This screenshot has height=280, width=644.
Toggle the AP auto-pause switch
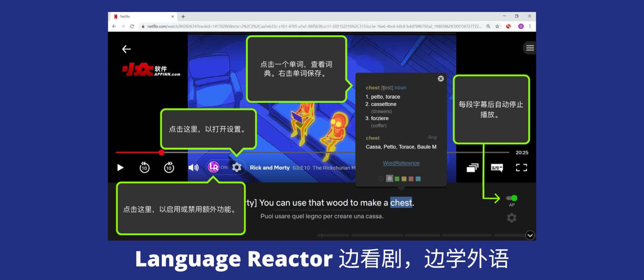pyautogui.click(x=512, y=198)
